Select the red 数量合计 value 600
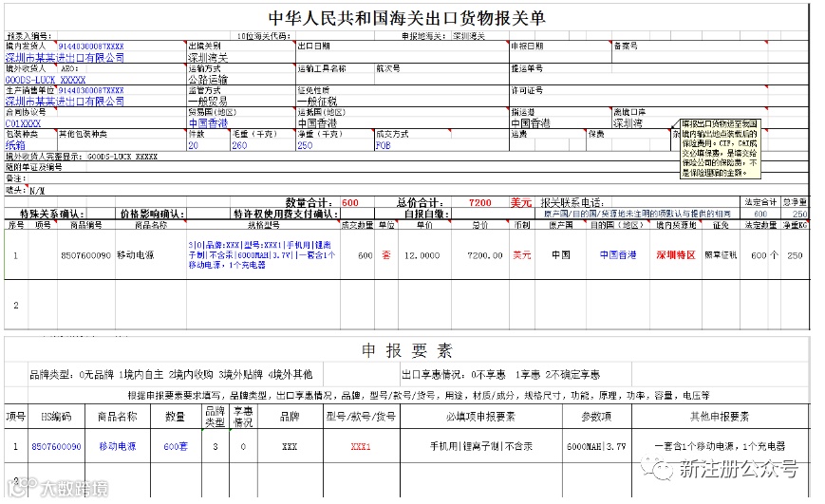This screenshot has height=504, width=825. click(350, 203)
